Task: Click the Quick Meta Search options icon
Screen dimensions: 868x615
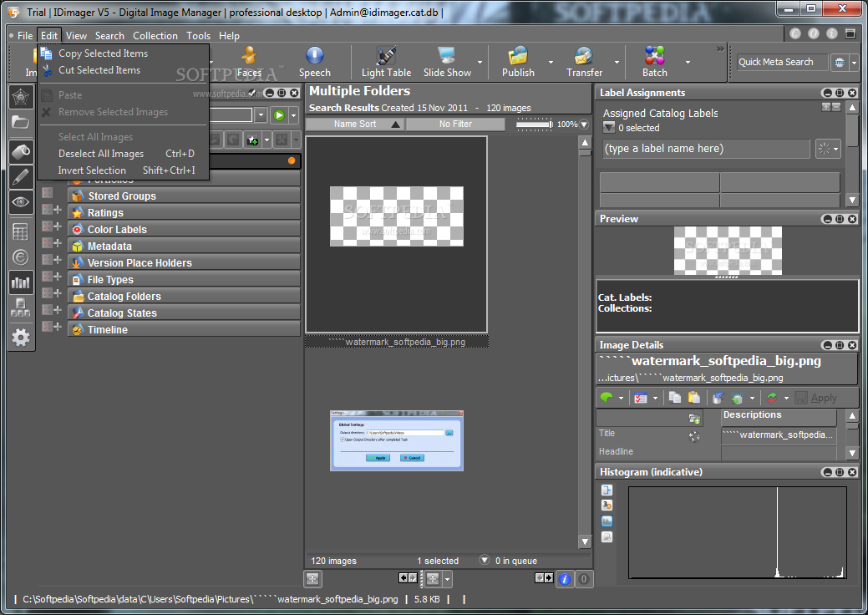Action: pos(840,62)
